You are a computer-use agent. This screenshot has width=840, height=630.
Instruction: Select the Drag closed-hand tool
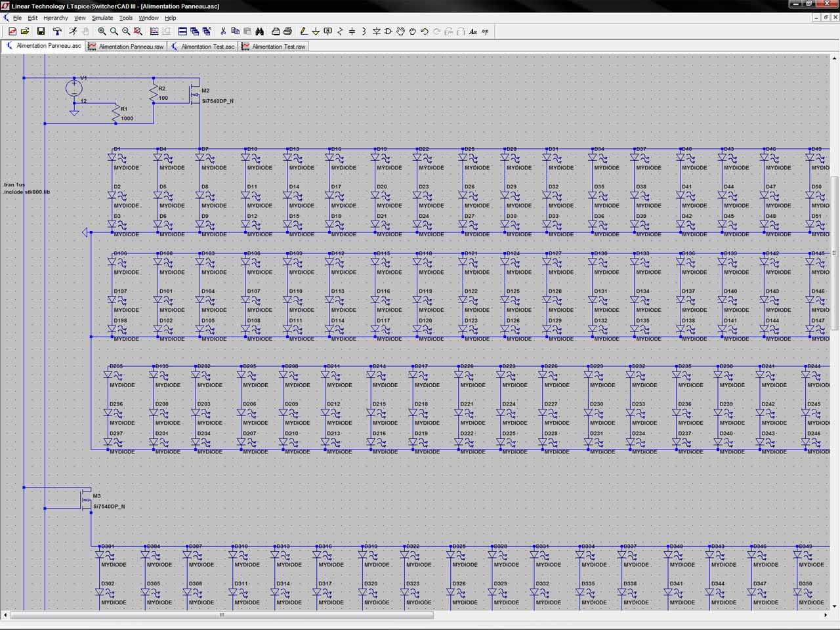pyautogui.click(x=412, y=31)
